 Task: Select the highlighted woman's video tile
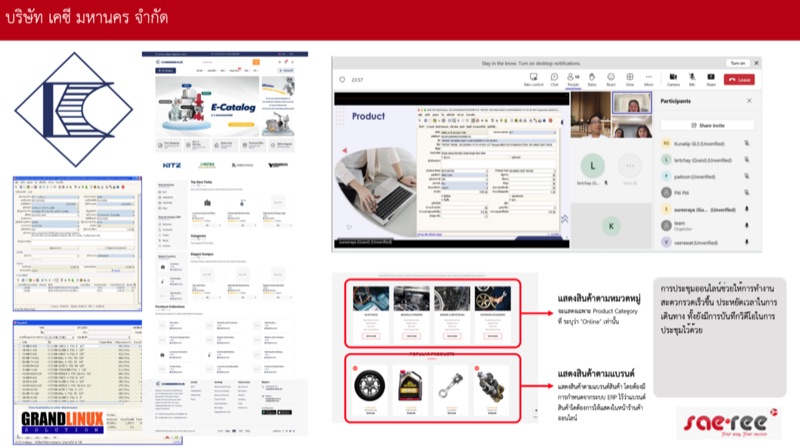tap(632, 104)
